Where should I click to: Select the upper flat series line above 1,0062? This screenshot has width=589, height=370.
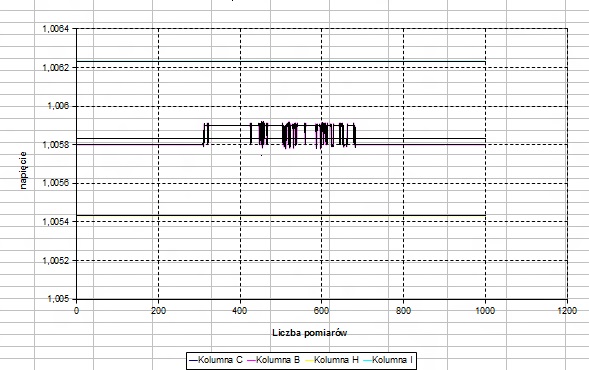tap(281, 61)
